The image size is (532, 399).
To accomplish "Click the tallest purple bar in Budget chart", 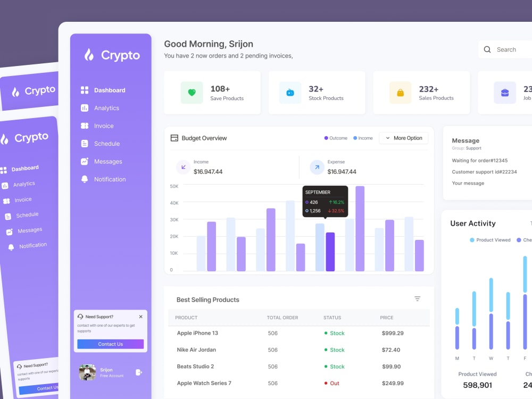I will [x=360, y=228].
